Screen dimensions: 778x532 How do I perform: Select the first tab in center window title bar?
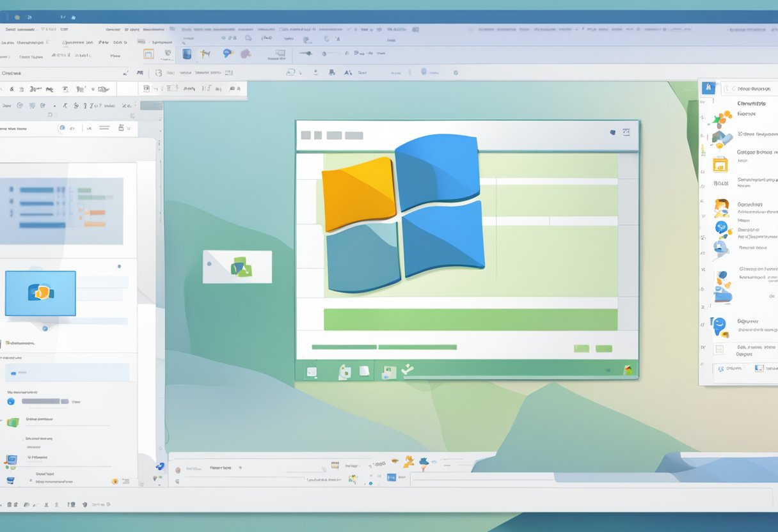[x=306, y=135]
